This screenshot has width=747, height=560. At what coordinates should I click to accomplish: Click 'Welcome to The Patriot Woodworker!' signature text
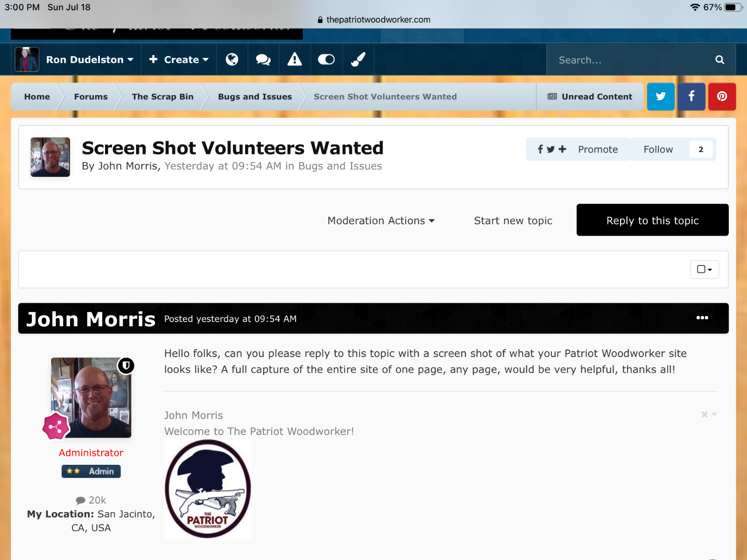pos(259,431)
